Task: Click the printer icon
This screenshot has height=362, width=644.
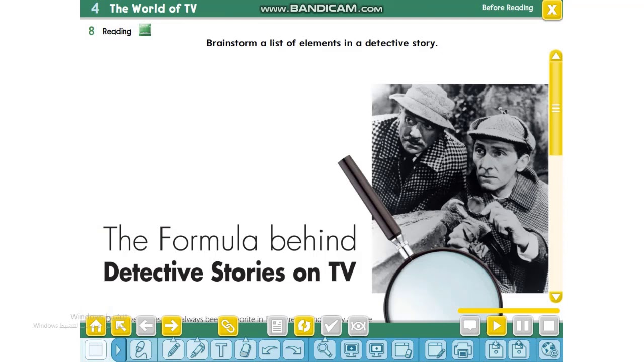Action: click(462, 349)
